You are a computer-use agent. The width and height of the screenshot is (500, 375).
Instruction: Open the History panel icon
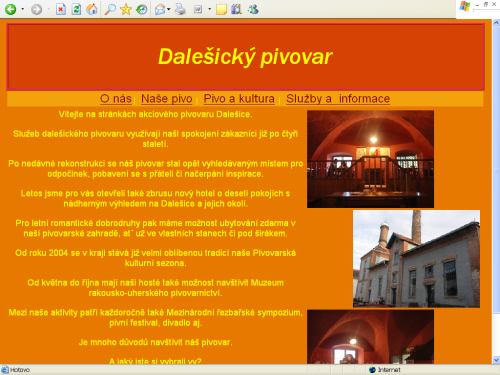[x=142, y=9]
